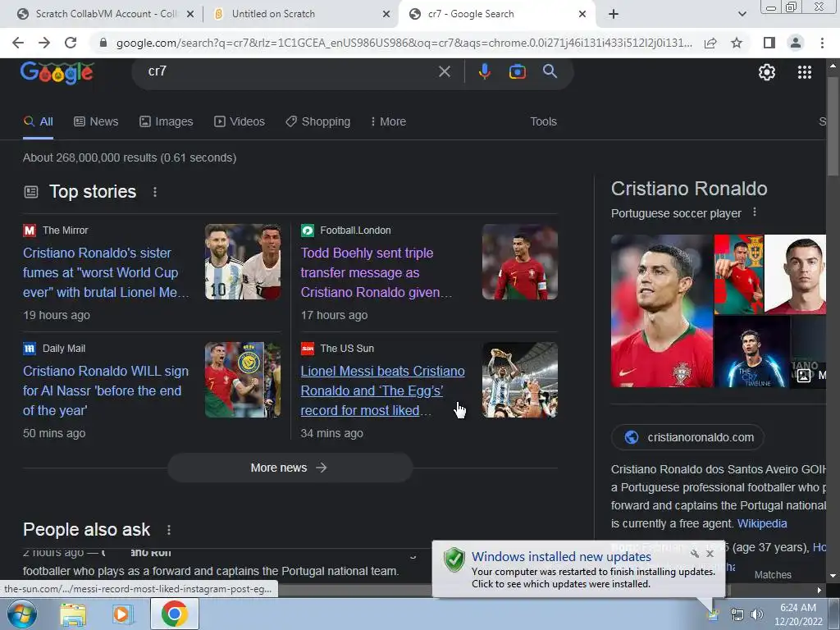Screen dimensions: 840x630
Task: Open Lionel Messi beats Cristiano Ronaldo story
Action: pyautogui.click(x=382, y=390)
